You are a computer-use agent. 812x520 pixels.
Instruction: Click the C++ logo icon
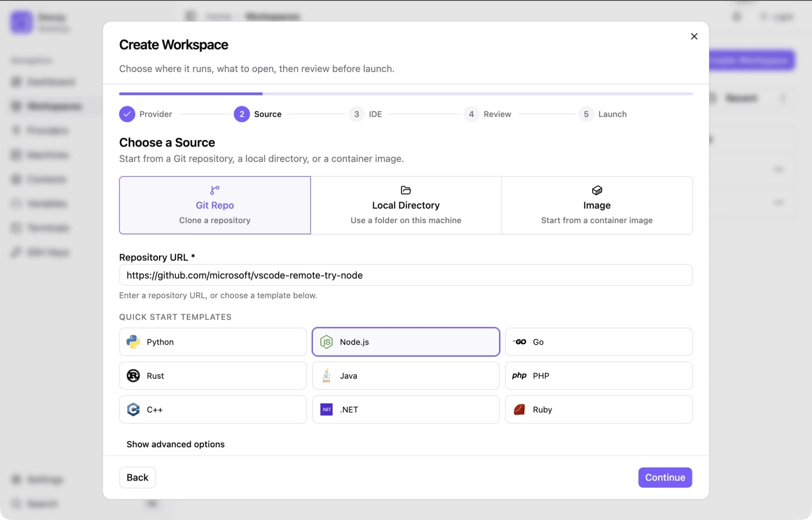pos(133,410)
